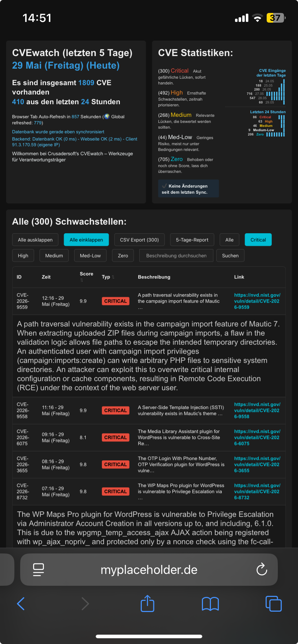This screenshot has height=644, width=298.
Task: Open the page settings icon in address bar
Action: [x=39, y=570]
